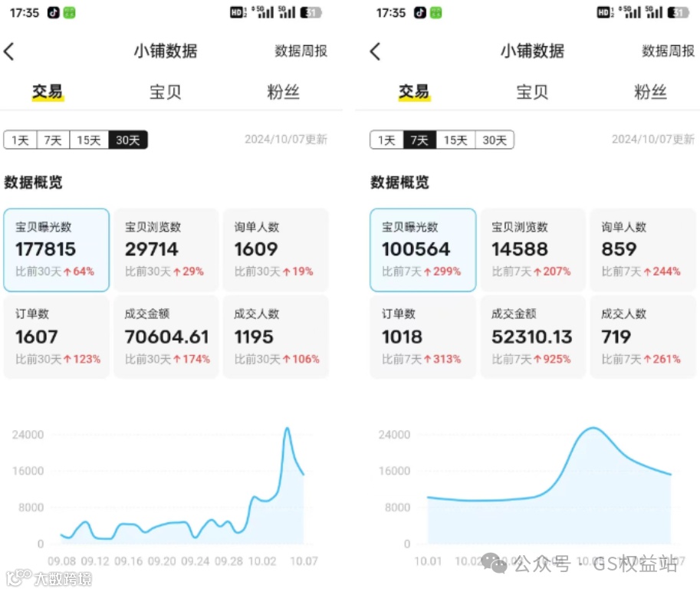Tap back arrow on left phone screen
Screen dimensions: 700x592
coord(9,51)
